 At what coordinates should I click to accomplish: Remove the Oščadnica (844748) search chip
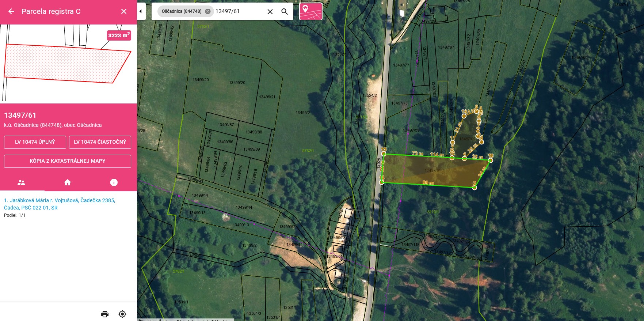207,11
